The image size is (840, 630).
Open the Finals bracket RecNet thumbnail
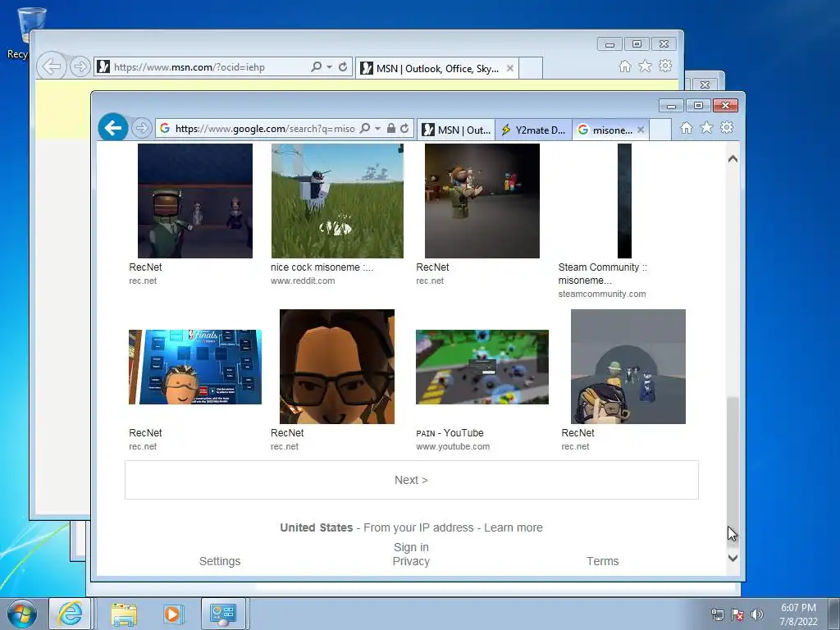pos(195,367)
